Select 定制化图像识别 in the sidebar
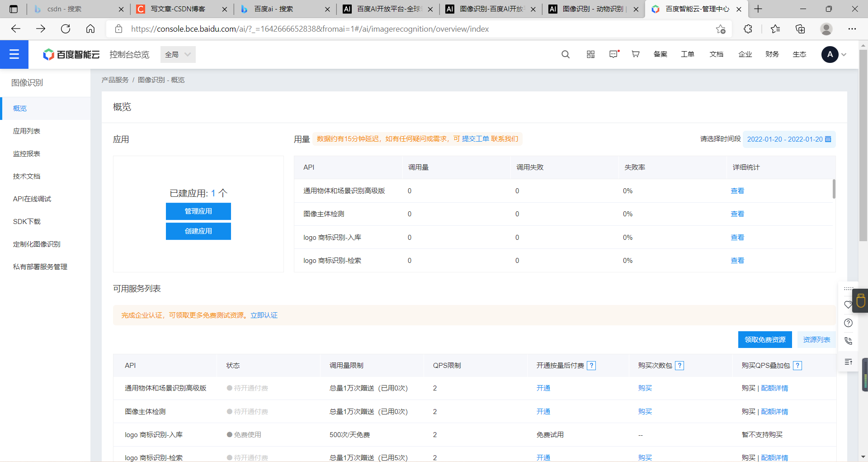This screenshot has height=462, width=868. click(x=45, y=244)
